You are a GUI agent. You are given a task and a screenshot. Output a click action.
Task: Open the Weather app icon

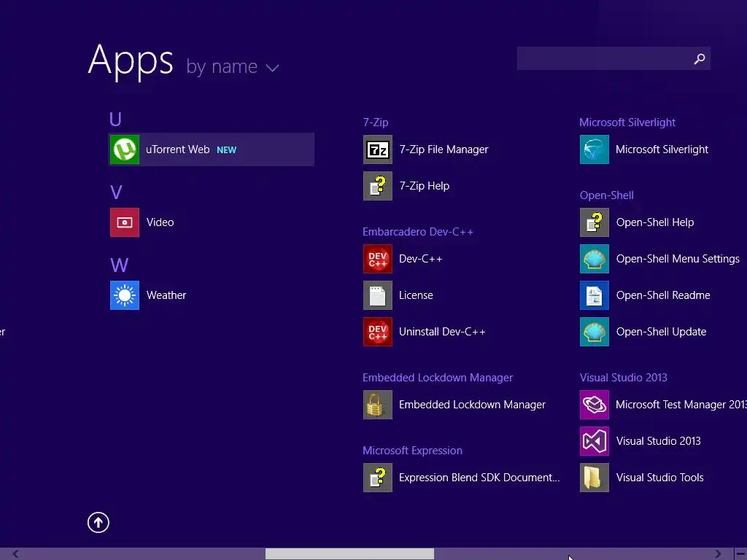click(125, 295)
